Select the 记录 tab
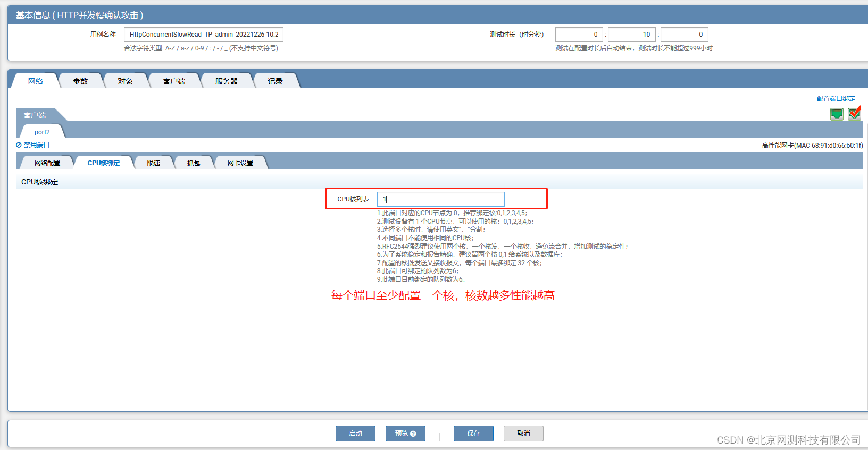The width and height of the screenshot is (868, 450). (x=275, y=81)
